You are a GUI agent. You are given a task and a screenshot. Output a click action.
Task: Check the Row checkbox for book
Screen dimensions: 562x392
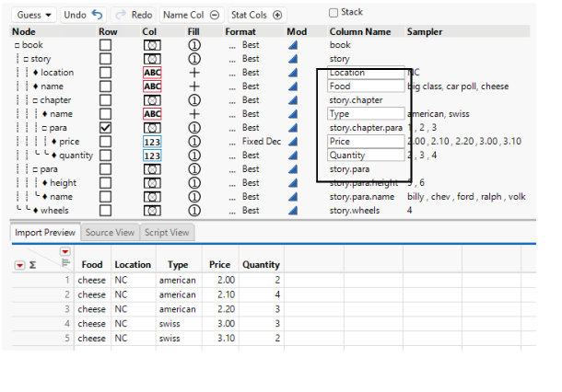tap(105, 45)
